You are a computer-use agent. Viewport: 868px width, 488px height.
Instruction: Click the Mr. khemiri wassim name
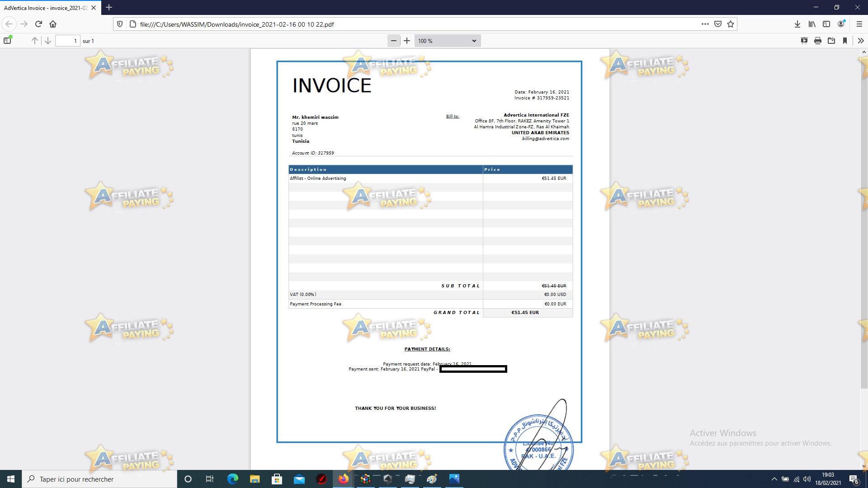[315, 117]
